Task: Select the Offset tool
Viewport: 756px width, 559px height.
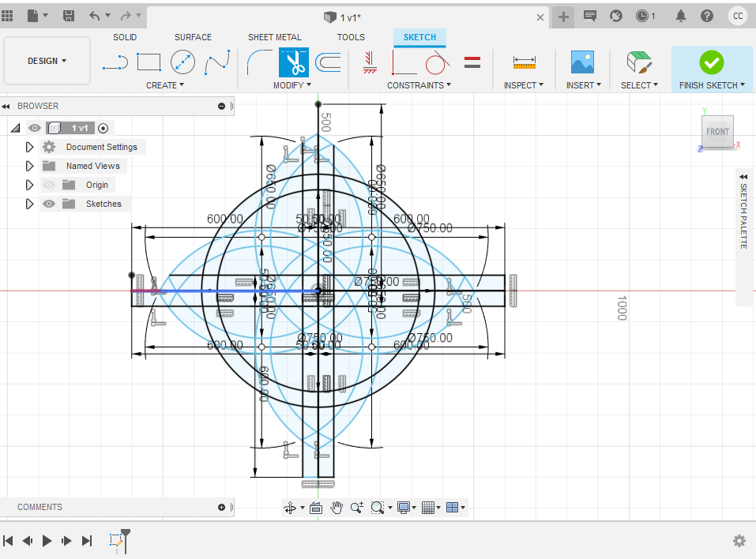Action: click(x=328, y=62)
